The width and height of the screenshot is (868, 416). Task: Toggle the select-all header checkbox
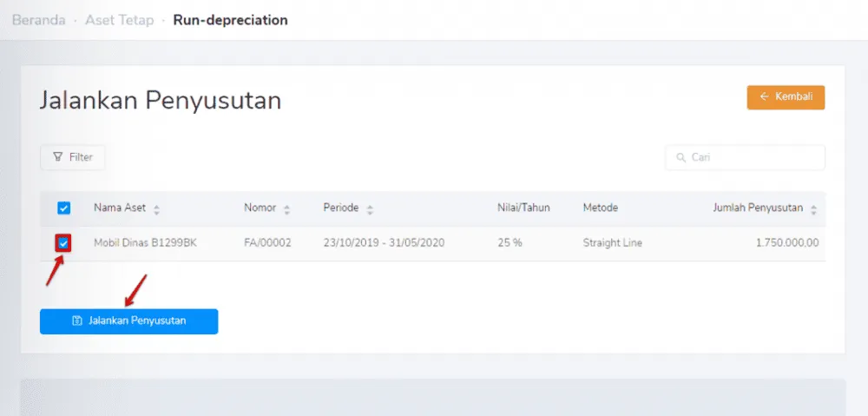tap(63, 208)
